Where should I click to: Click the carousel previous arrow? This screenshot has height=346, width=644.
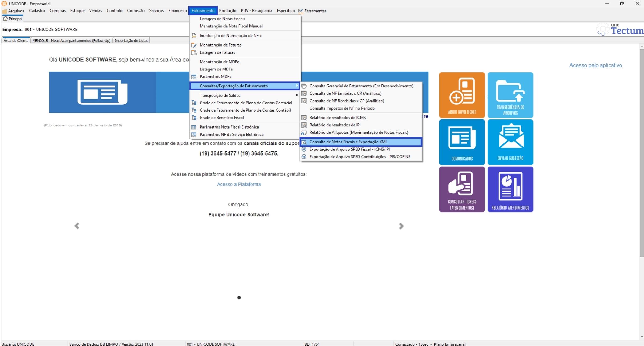click(x=77, y=226)
